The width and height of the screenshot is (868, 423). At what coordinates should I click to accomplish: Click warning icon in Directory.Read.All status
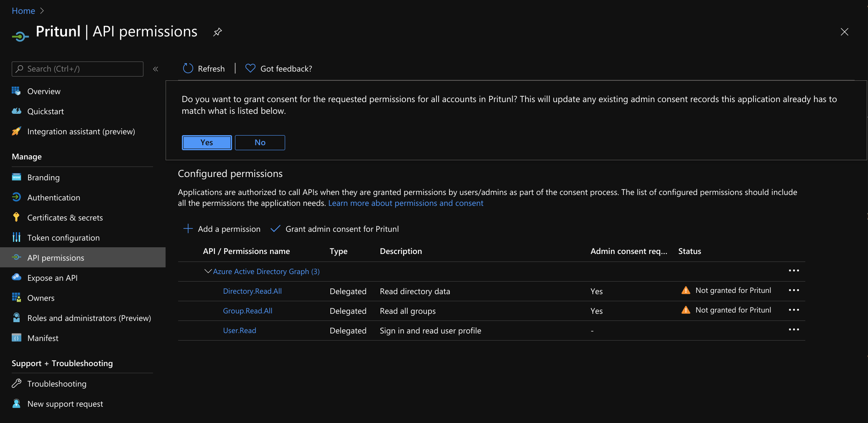tap(686, 290)
